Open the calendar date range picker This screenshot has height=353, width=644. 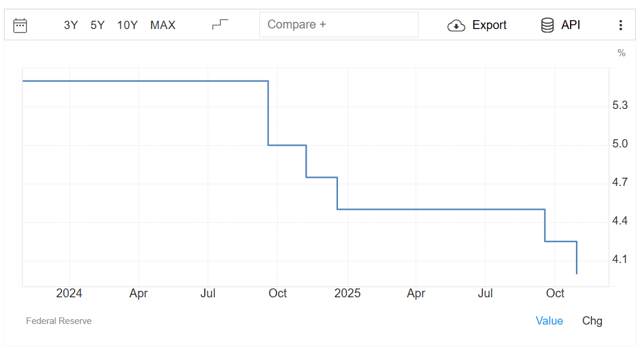coord(20,25)
